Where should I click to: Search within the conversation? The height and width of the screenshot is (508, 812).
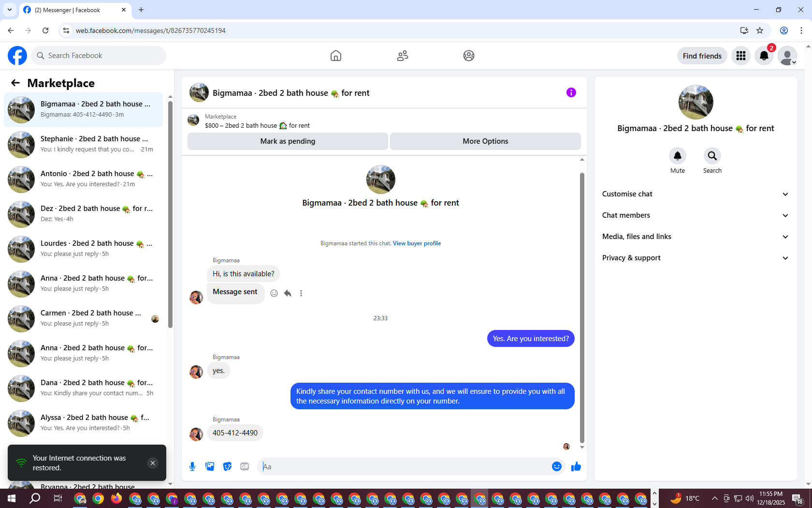[x=712, y=156]
